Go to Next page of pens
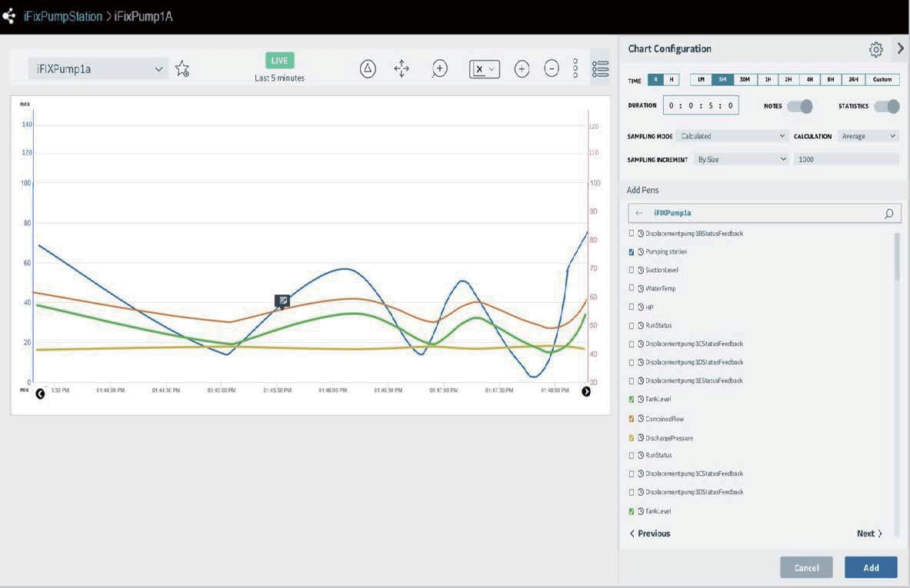Screen dimensions: 910x588 pyautogui.click(x=869, y=533)
